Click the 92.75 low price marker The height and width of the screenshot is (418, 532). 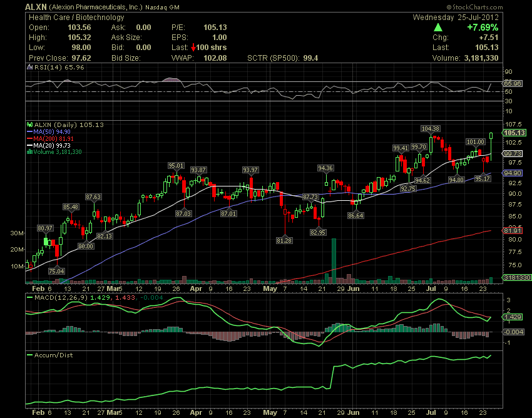click(x=408, y=188)
